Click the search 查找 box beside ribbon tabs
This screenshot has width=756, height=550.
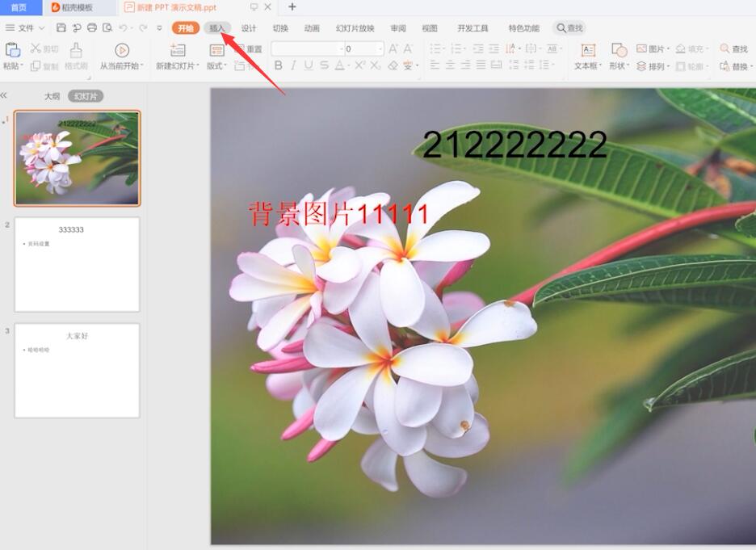(570, 28)
